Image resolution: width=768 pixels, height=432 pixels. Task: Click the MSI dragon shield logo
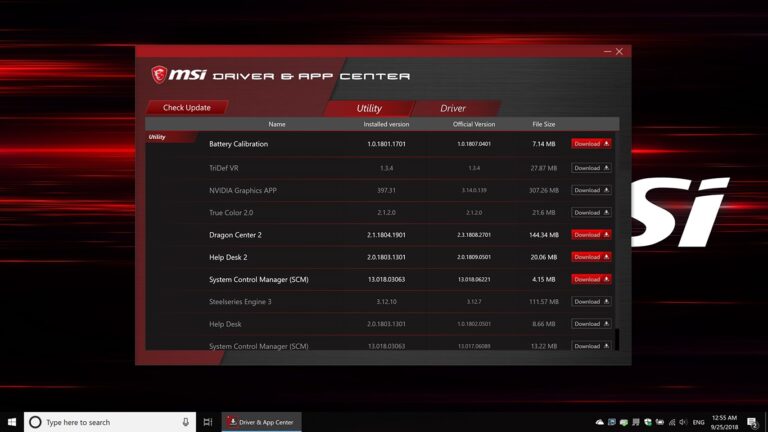coord(159,75)
